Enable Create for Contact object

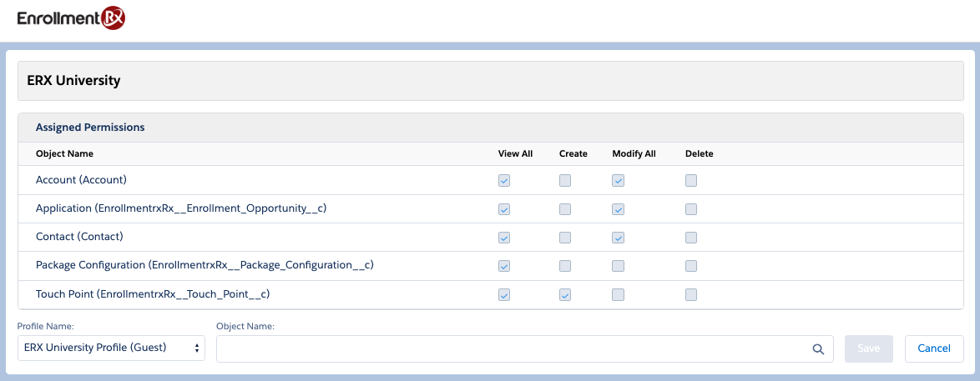point(565,238)
